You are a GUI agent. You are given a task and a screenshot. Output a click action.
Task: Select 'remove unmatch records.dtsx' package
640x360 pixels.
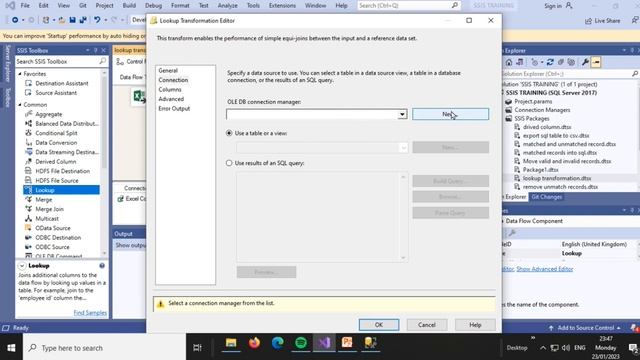click(560, 187)
